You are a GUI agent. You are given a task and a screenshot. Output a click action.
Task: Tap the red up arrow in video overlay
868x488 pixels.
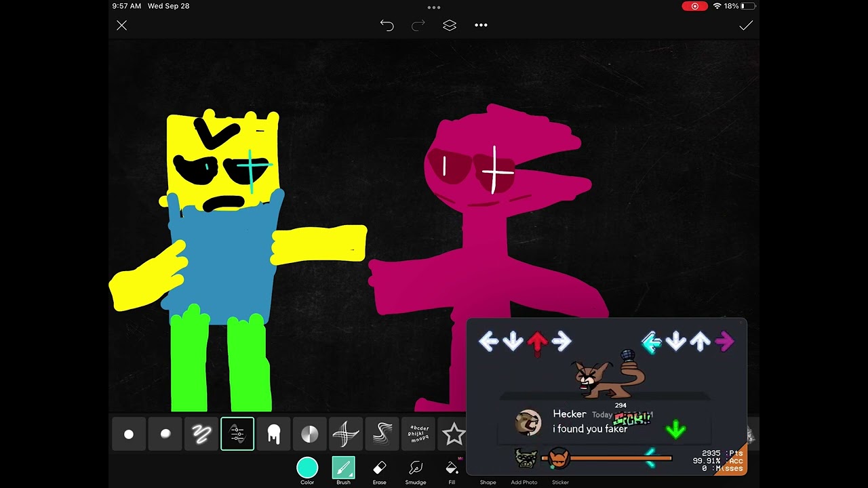(537, 342)
